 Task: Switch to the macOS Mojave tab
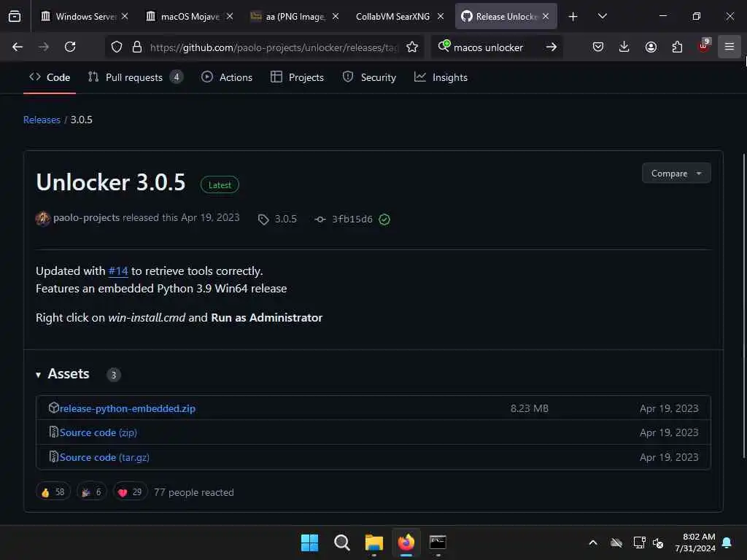189,16
